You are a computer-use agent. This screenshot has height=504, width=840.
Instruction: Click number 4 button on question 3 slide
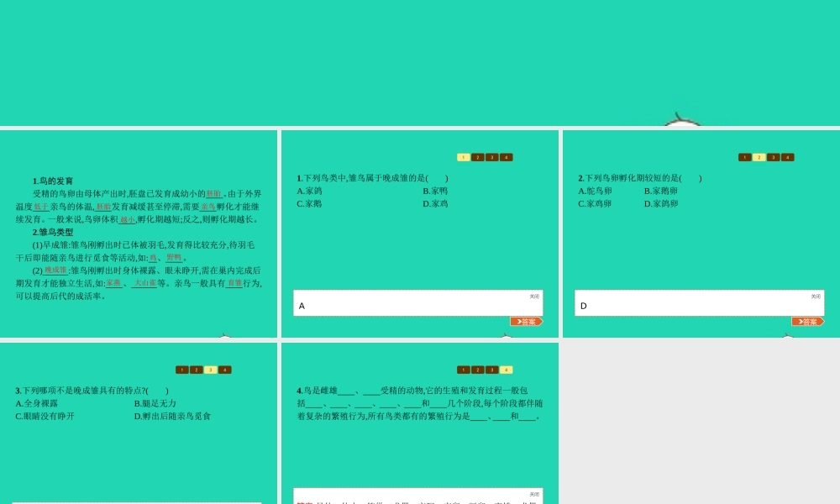(225, 370)
